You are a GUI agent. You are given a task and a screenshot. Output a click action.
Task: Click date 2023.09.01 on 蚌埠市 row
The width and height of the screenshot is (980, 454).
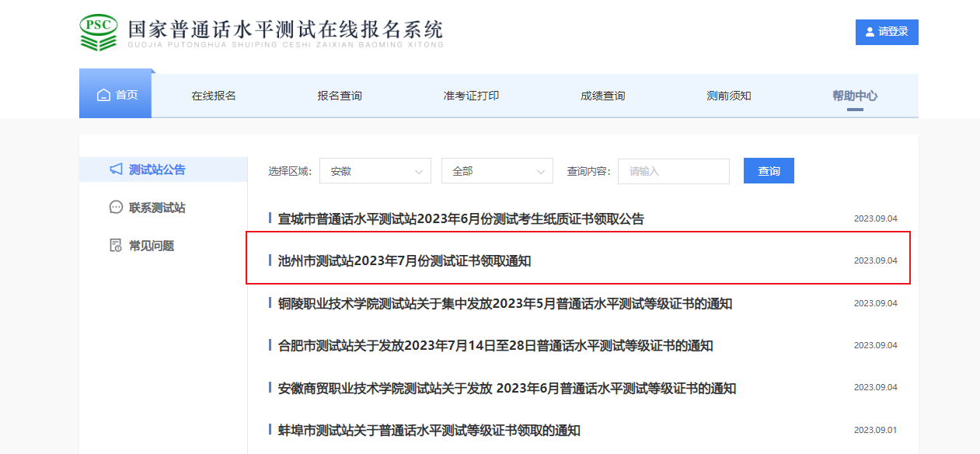(x=875, y=431)
